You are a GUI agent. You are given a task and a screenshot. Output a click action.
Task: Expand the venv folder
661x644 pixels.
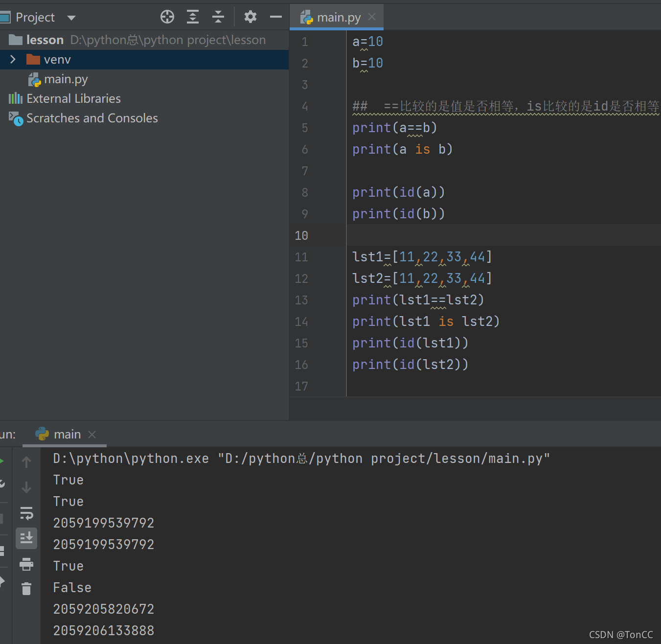pyautogui.click(x=13, y=59)
